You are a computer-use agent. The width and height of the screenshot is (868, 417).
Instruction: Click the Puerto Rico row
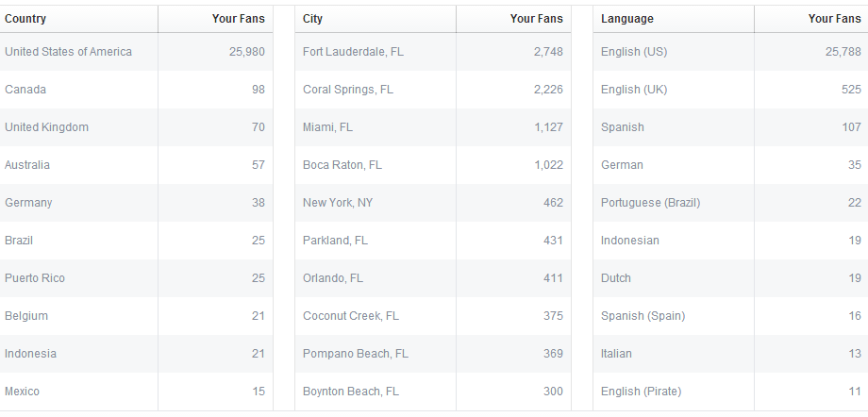(35, 278)
